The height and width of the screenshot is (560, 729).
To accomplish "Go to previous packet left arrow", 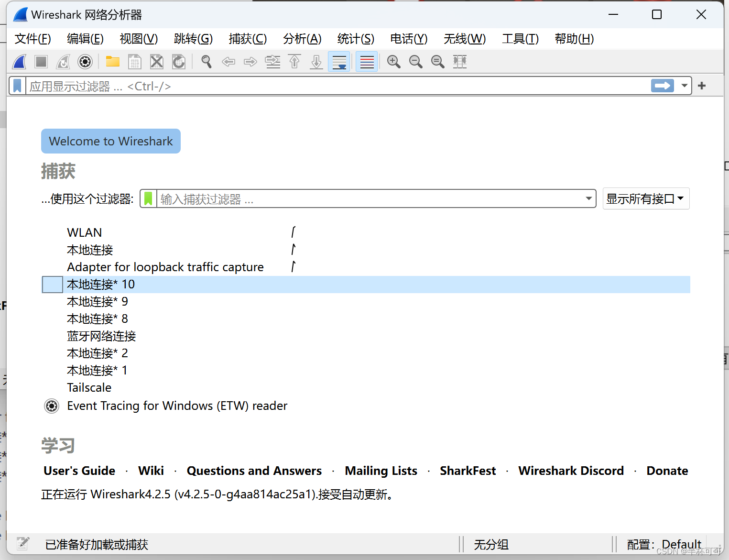I will 228,62.
